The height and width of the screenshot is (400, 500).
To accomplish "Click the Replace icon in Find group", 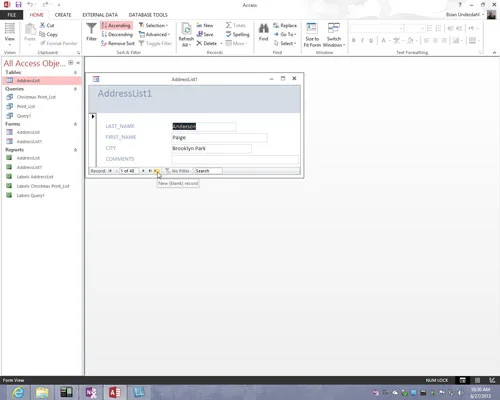I will [276, 25].
